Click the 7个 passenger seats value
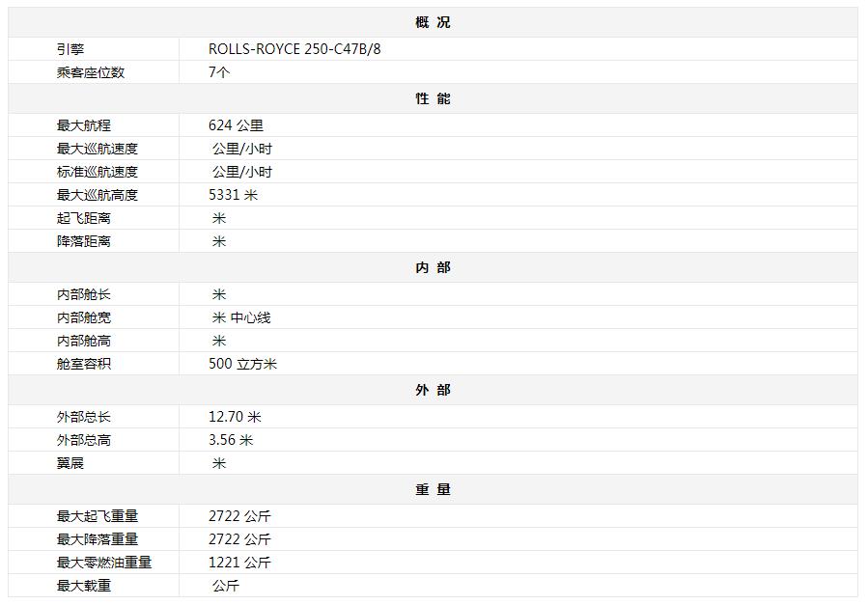 [219, 72]
